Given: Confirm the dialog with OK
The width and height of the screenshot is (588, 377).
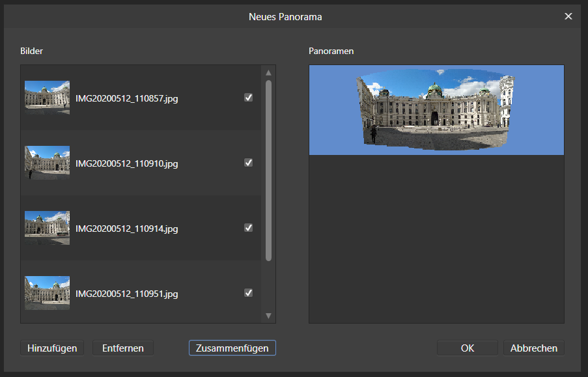Looking at the screenshot, I should [467, 348].
